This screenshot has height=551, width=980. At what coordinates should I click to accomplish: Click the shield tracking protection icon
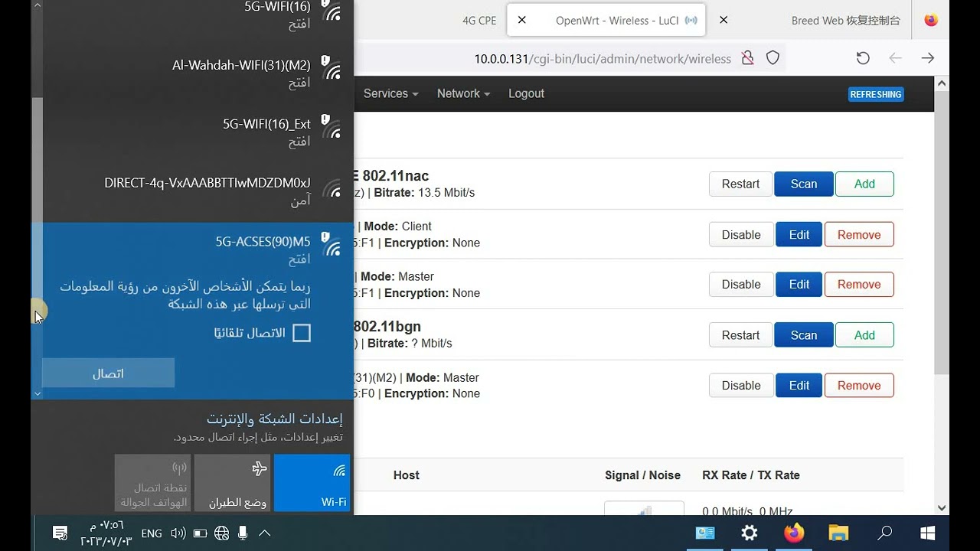[773, 58]
